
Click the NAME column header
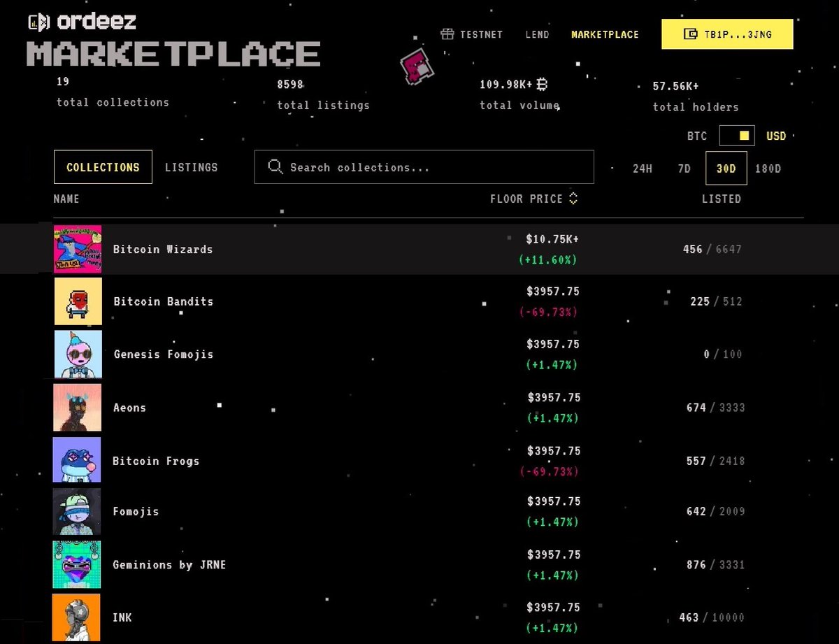click(66, 199)
